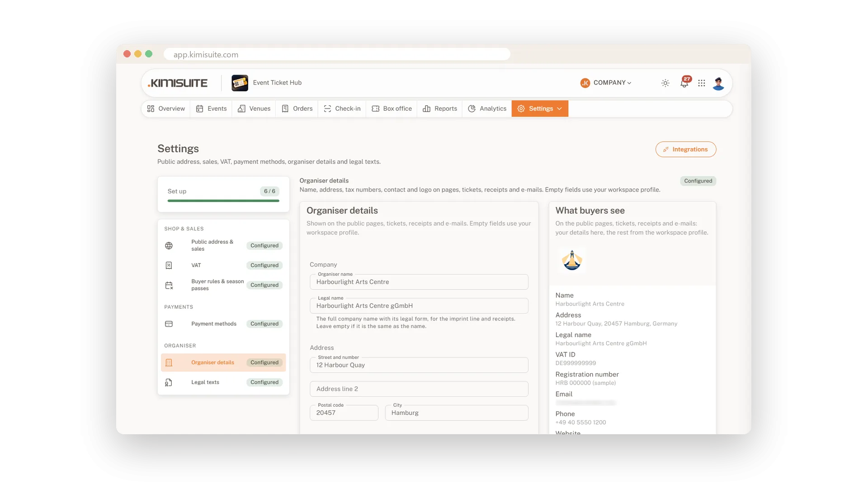Open Buyer rules & season passes
Viewport: 868px width, 488px height.
[x=223, y=285]
